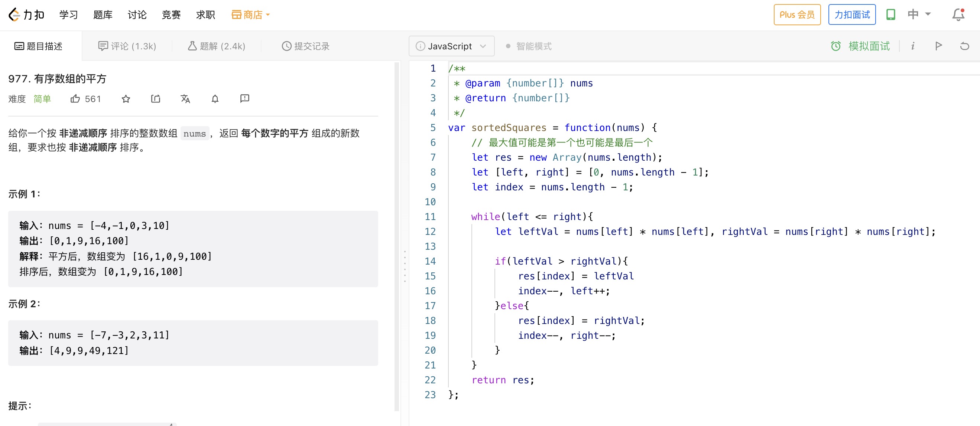The height and width of the screenshot is (426, 980).
Task: Switch to the 题解 (2.4k) tab
Action: pos(217,46)
